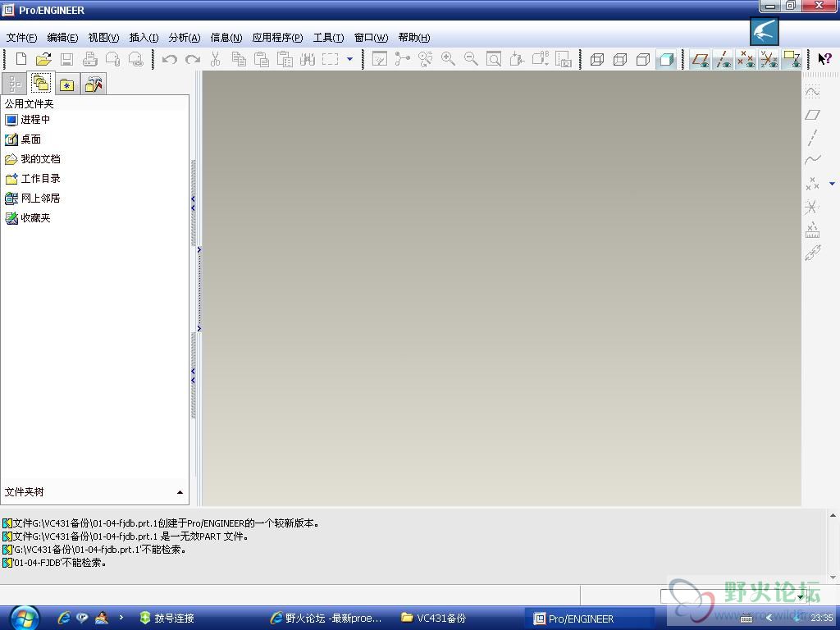Click the Orient mode icon
Viewport: 840px width, 630px height.
[426, 59]
